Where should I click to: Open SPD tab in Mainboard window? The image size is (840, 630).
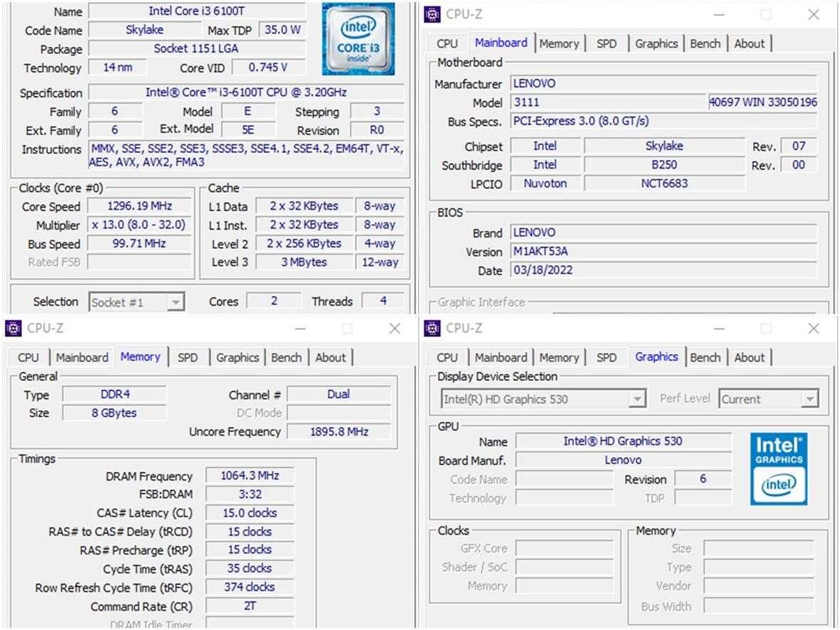606,44
